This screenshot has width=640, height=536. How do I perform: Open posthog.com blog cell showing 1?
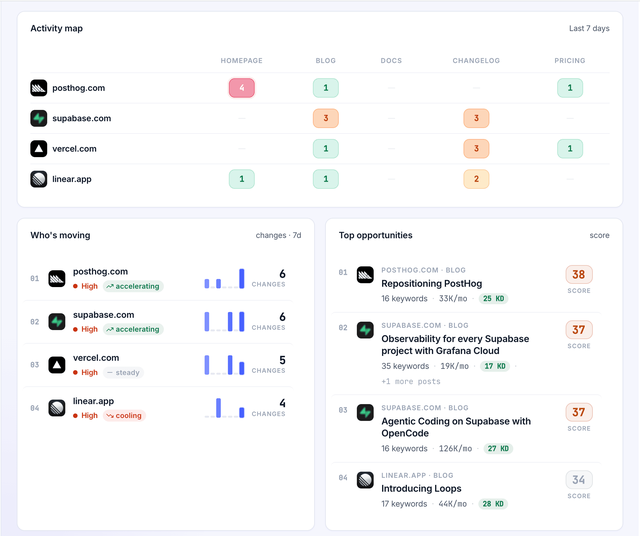coord(326,88)
